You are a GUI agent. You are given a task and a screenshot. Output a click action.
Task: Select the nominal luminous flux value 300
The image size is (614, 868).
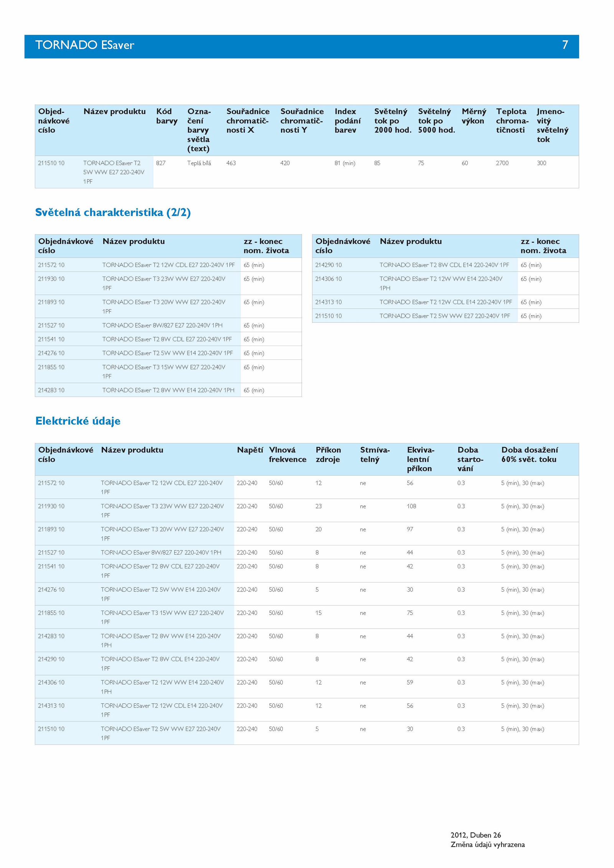coord(541,163)
